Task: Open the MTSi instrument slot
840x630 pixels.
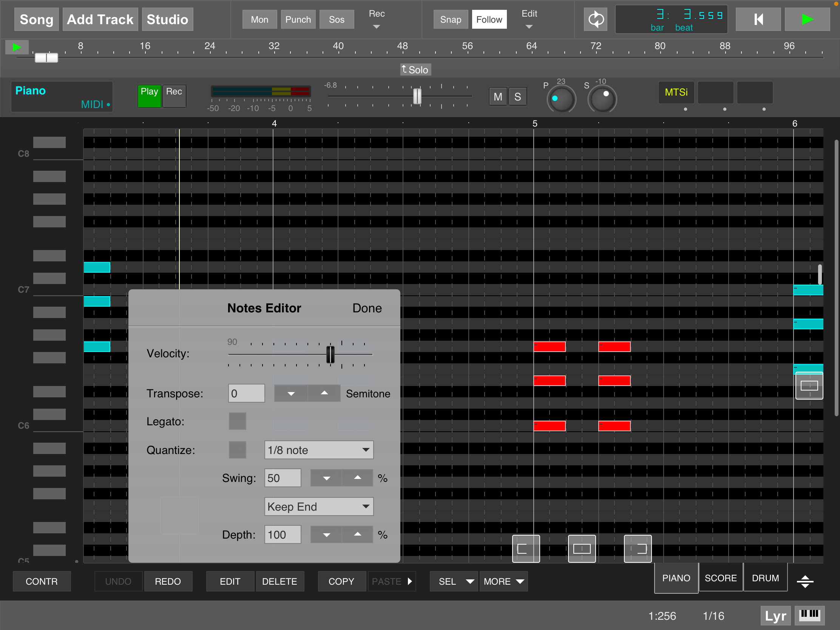Action: tap(676, 92)
